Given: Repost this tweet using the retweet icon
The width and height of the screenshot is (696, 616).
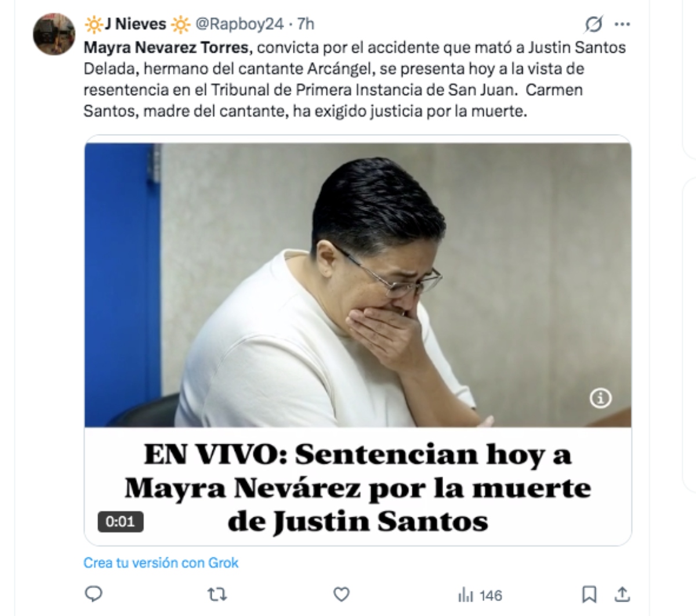Looking at the screenshot, I should coord(218,595).
